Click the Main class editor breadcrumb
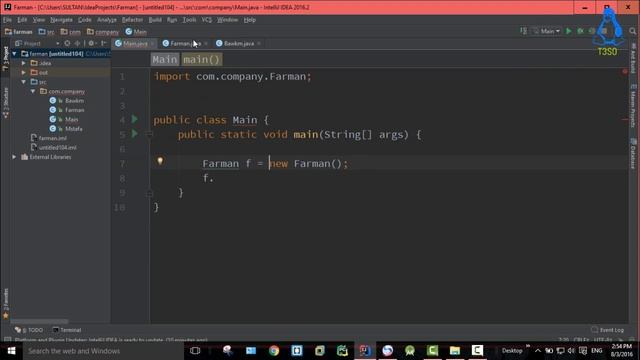The height and width of the screenshot is (360, 640). point(164,60)
